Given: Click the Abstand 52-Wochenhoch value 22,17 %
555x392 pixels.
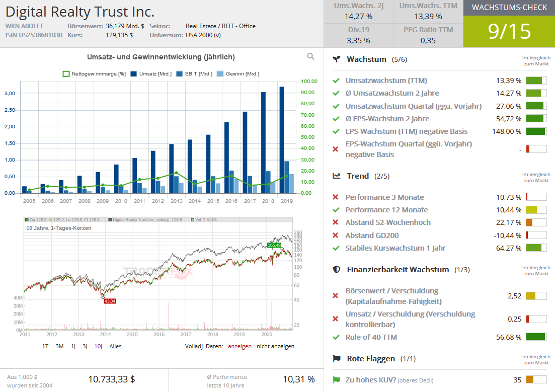Looking at the screenshot, I should point(509,222).
